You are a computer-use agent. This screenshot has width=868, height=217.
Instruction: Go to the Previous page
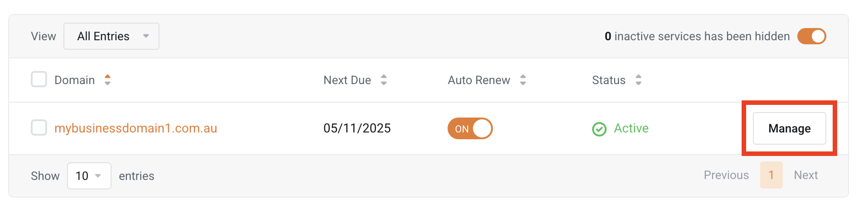click(x=726, y=175)
